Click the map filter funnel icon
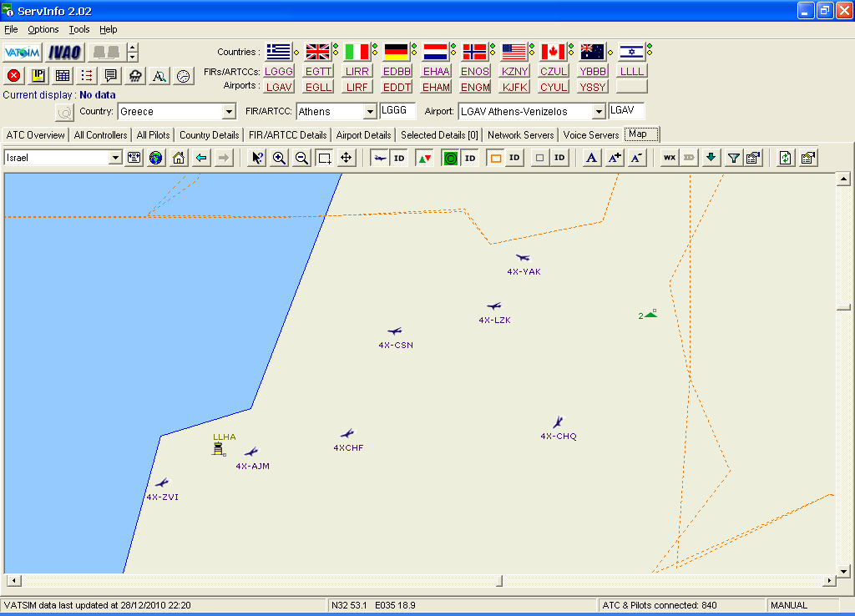 (733, 158)
